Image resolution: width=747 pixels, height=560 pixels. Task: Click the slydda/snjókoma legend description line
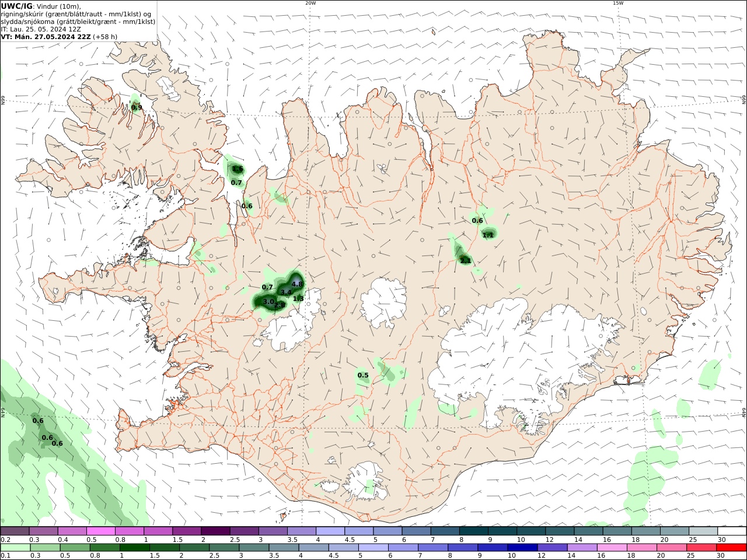tap(78, 22)
